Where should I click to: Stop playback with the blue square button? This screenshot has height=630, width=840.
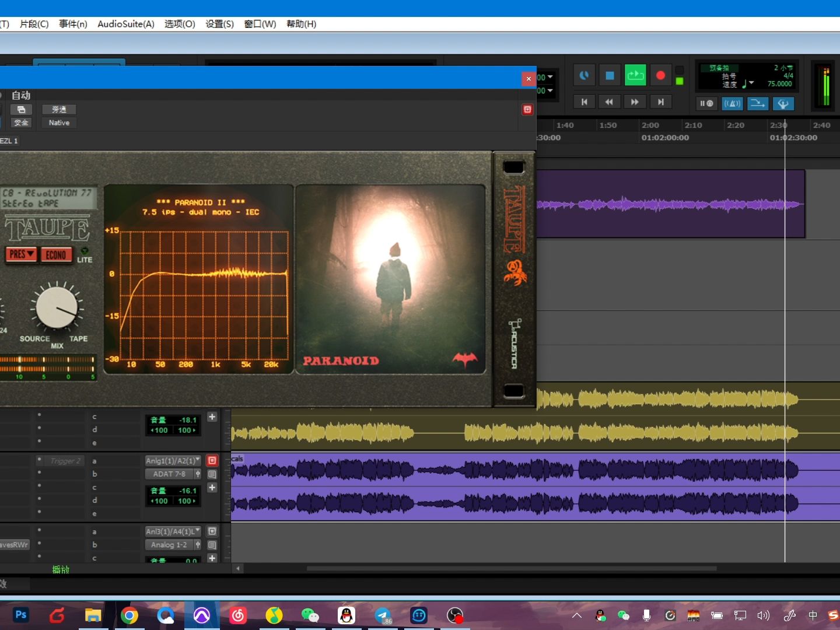tap(610, 75)
